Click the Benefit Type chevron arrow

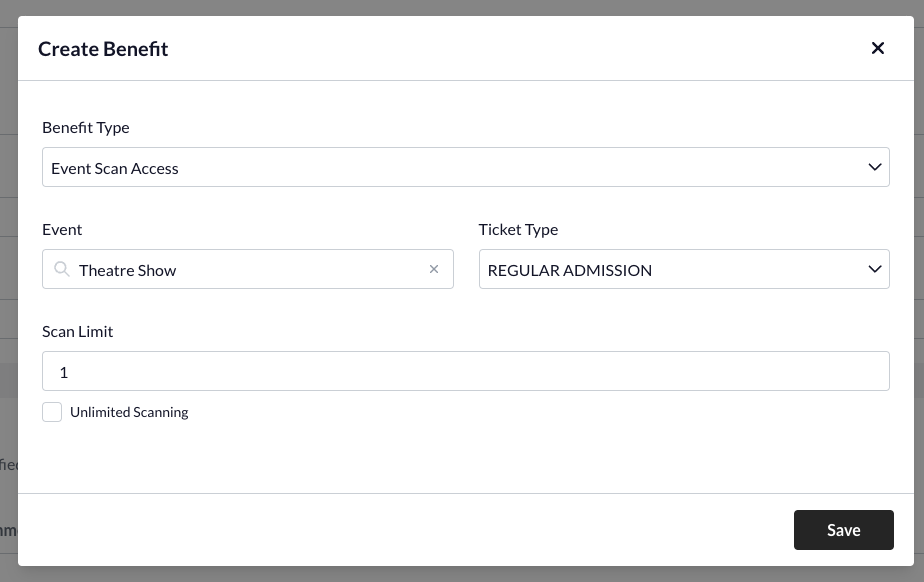pyautogui.click(x=874, y=167)
